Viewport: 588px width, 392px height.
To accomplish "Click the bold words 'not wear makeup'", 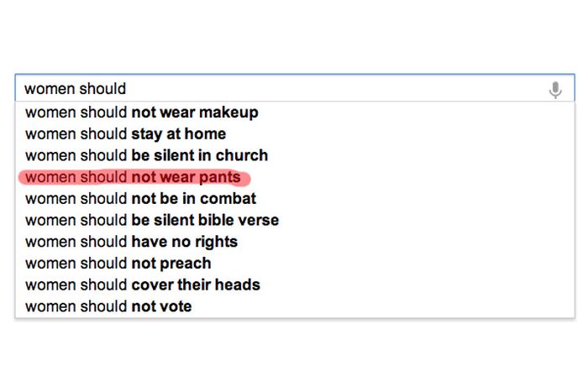I will (194, 112).
